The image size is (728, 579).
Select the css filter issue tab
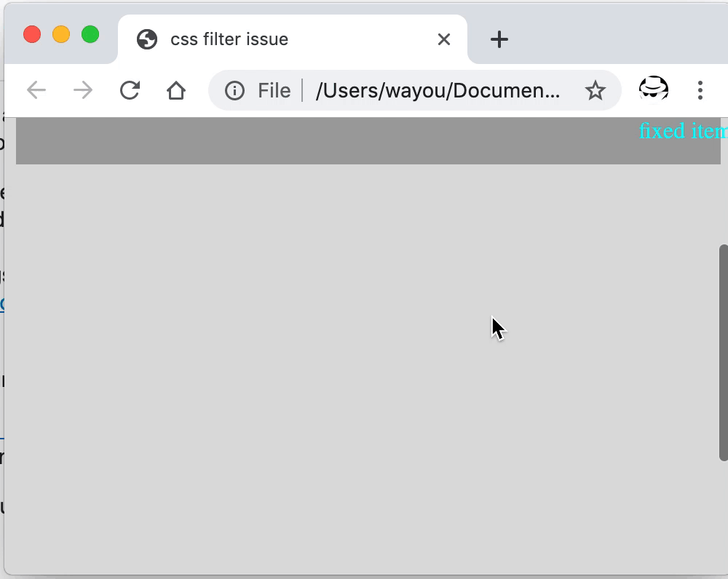(293, 39)
